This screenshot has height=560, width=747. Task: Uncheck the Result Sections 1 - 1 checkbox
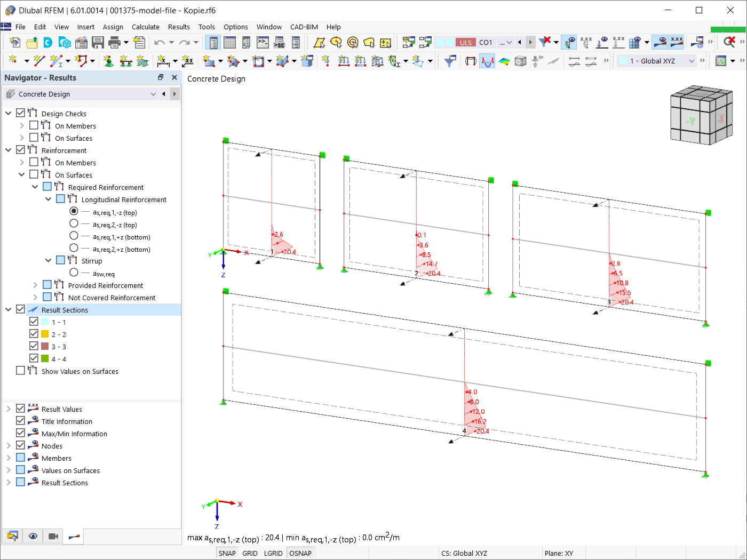pyautogui.click(x=35, y=321)
